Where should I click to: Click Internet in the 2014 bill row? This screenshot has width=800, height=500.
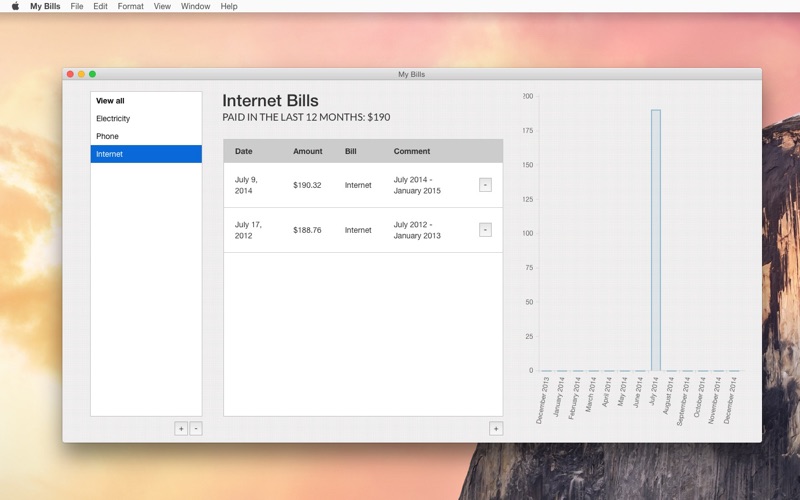pyautogui.click(x=358, y=185)
